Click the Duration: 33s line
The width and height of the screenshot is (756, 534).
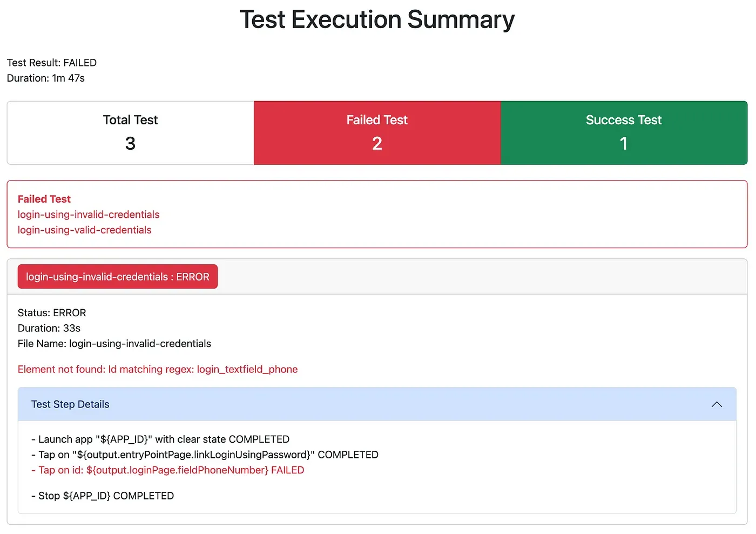pyautogui.click(x=49, y=328)
